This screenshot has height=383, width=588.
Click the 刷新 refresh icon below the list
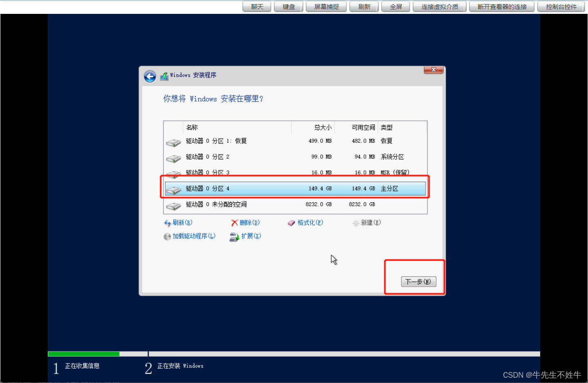click(167, 223)
